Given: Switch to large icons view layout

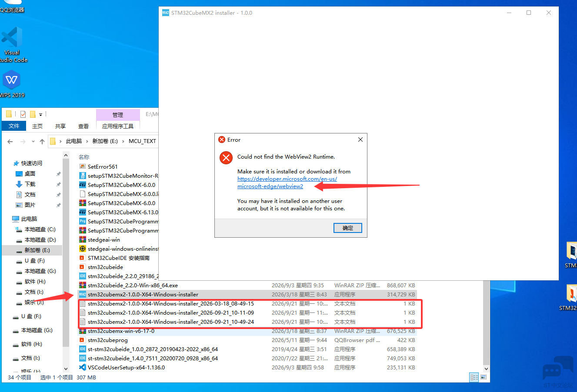Looking at the screenshot, I should (483, 377).
